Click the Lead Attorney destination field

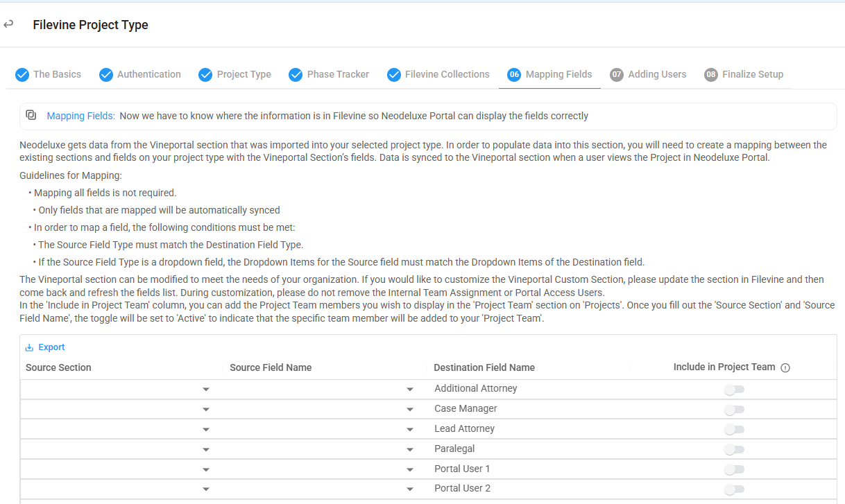click(x=464, y=428)
